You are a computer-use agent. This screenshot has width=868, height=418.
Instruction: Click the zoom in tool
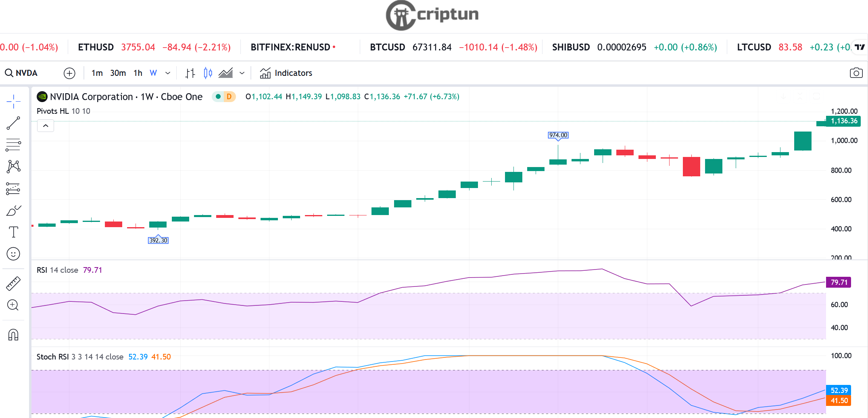13,305
